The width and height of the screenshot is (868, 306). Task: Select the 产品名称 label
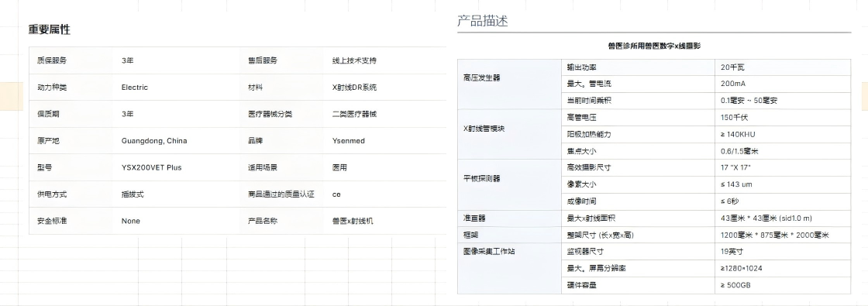[x=263, y=221]
